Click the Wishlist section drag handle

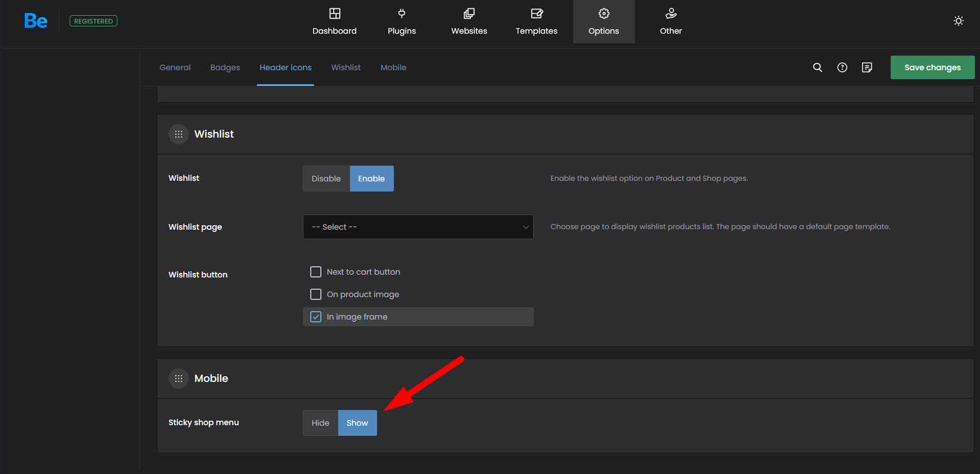[179, 134]
